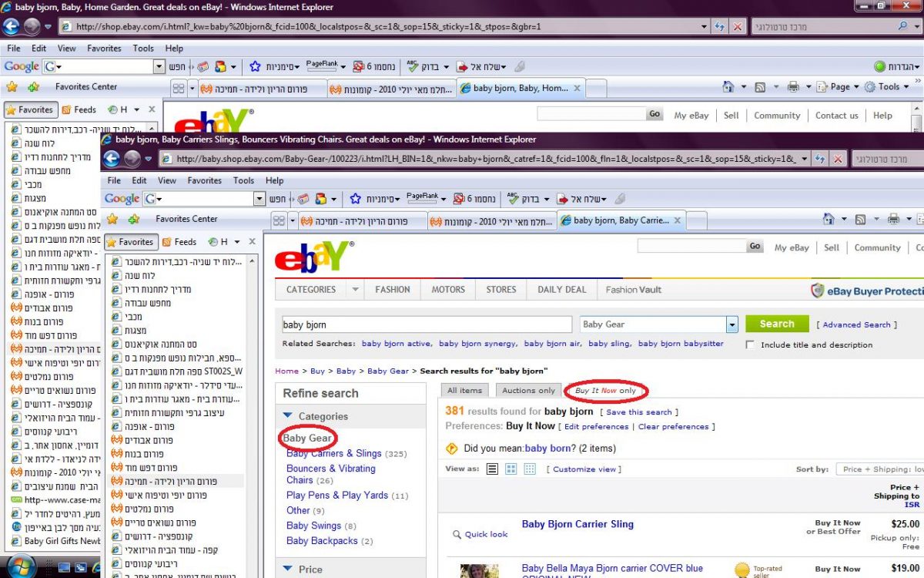This screenshot has width=924, height=578.
Task: Click highlighter pen icon in front Google toolbar
Action: click(620, 199)
